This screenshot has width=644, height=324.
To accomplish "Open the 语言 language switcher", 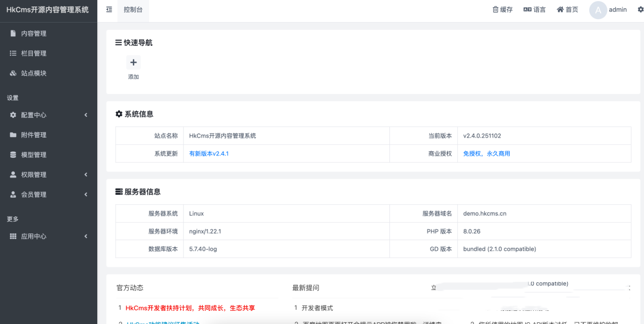I will tap(534, 10).
